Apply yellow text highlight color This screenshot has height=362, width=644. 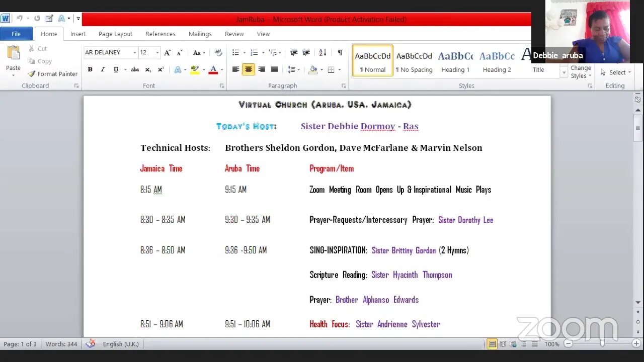pos(195,69)
